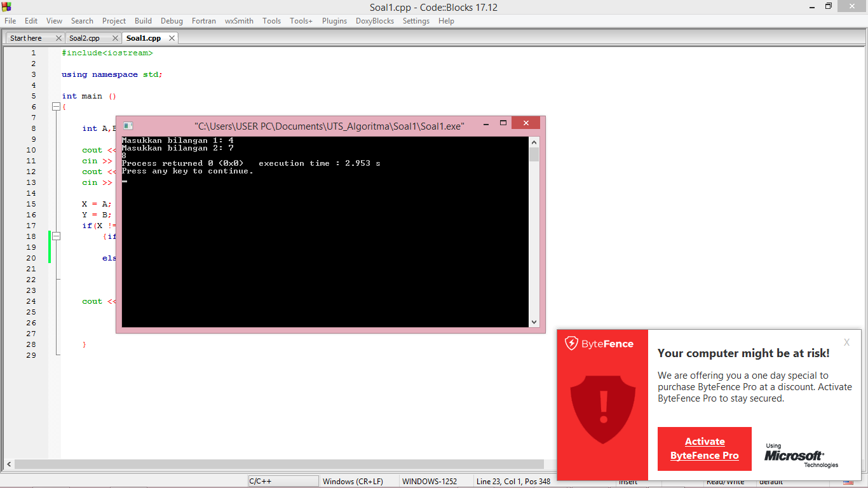The image size is (868, 488).
Task: Open the File menu
Action: point(10,21)
